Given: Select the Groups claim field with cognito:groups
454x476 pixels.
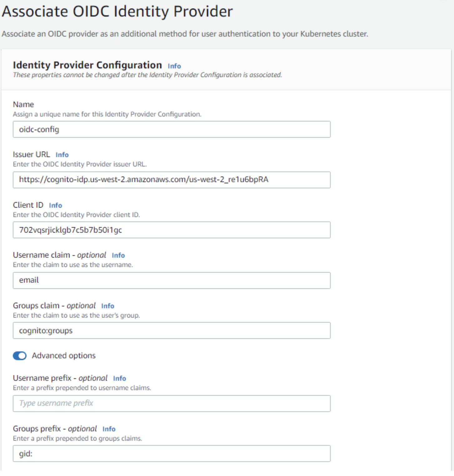Looking at the screenshot, I should [x=171, y=330].
